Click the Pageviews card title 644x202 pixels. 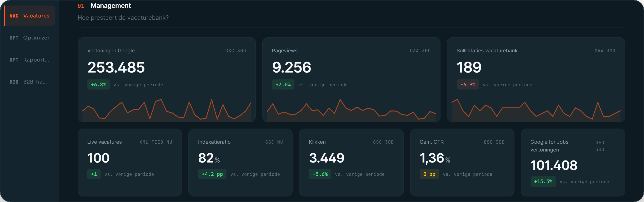pos(285,50)
